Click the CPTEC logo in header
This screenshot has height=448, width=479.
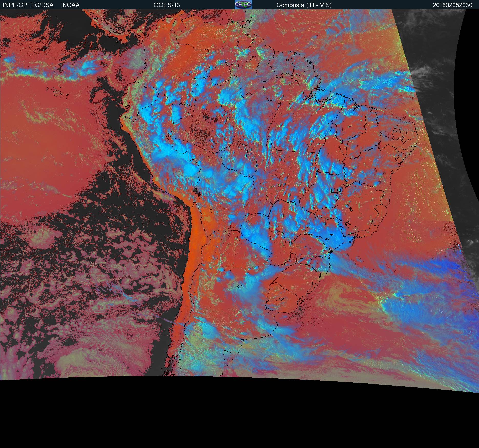tap(243, 5)
